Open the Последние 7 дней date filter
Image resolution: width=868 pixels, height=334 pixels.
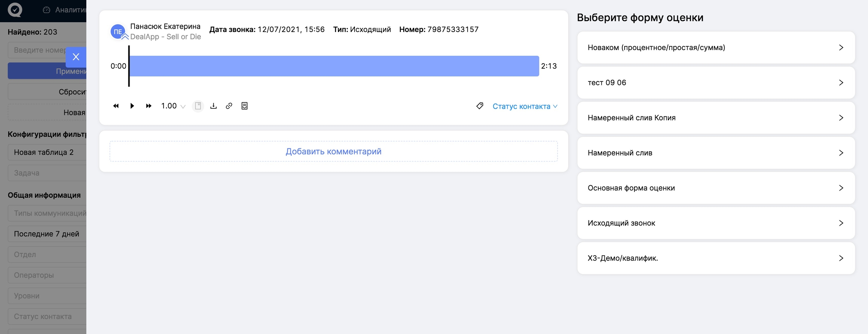(47, 234)
